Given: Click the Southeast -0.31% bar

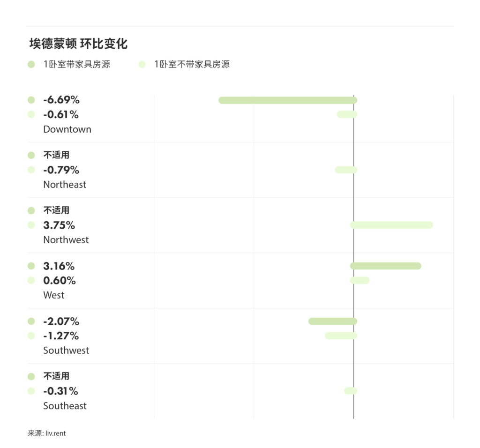Looking at the screenshot, I should [x=351, y=391].
